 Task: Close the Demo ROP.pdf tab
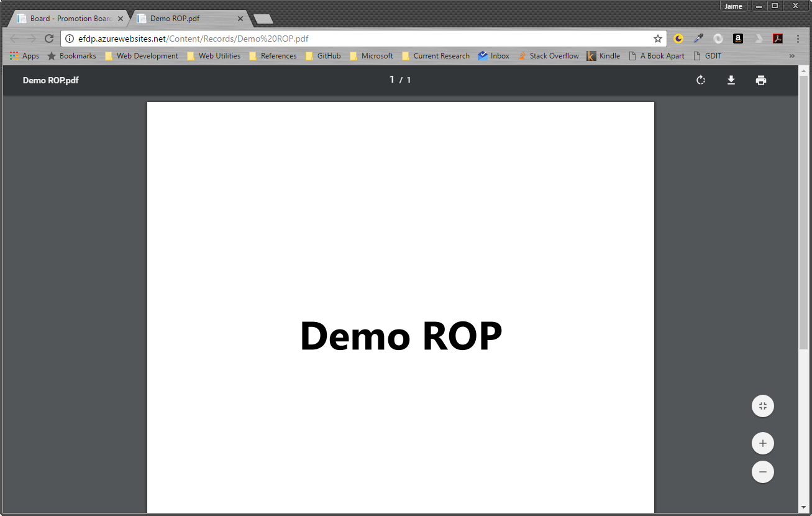click(x=240, y=19)
